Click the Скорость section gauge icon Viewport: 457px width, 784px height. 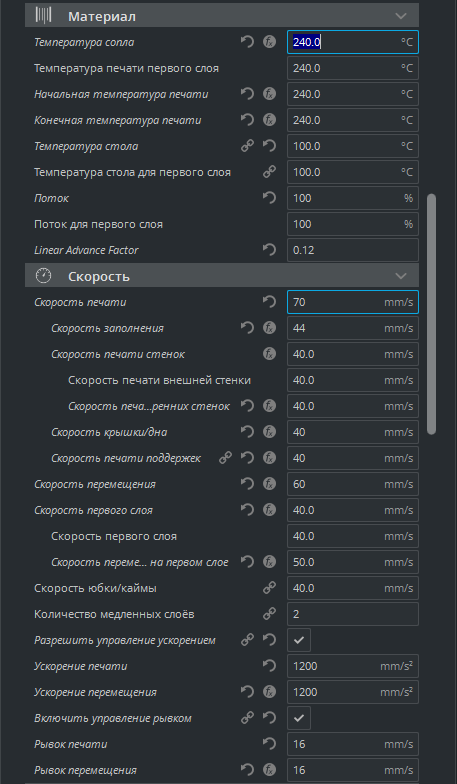[x=44, y=276]
